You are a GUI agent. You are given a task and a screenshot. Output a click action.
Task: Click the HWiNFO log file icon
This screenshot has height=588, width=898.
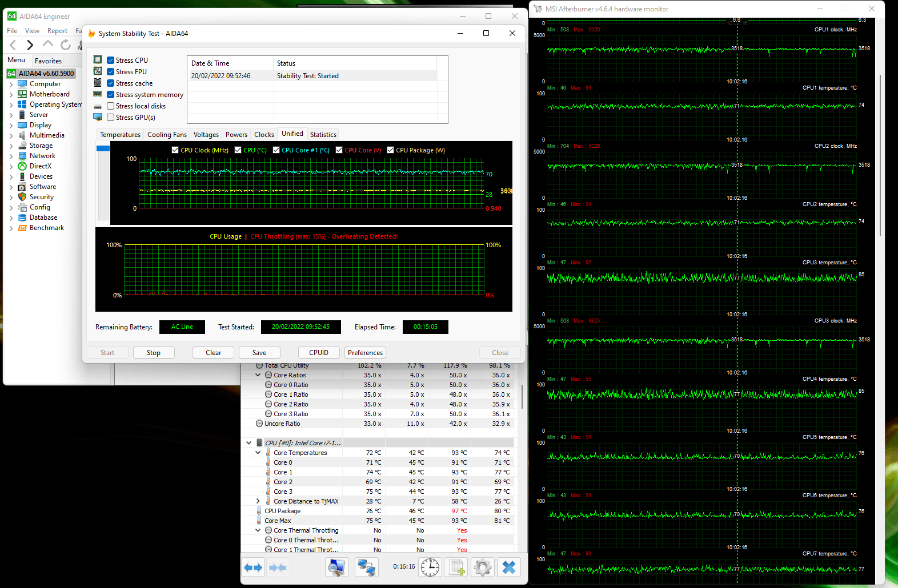pos(456,567)
